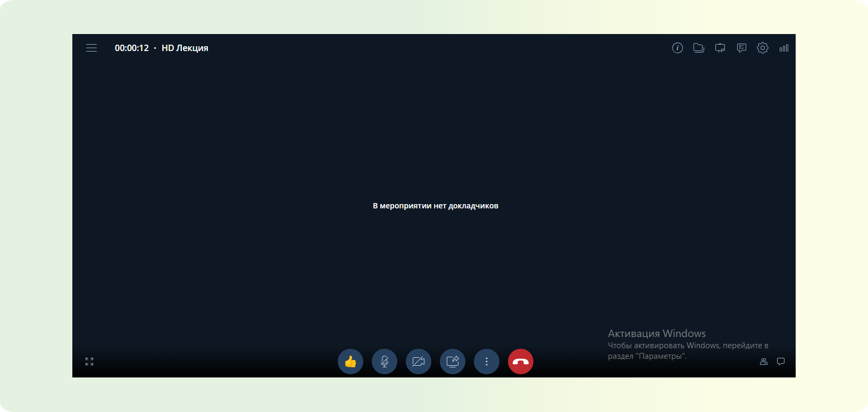This screenshot has height=412, width=868.
Task: Open the files folder icon
Action: pyautogui.click(x=699, y=48)
